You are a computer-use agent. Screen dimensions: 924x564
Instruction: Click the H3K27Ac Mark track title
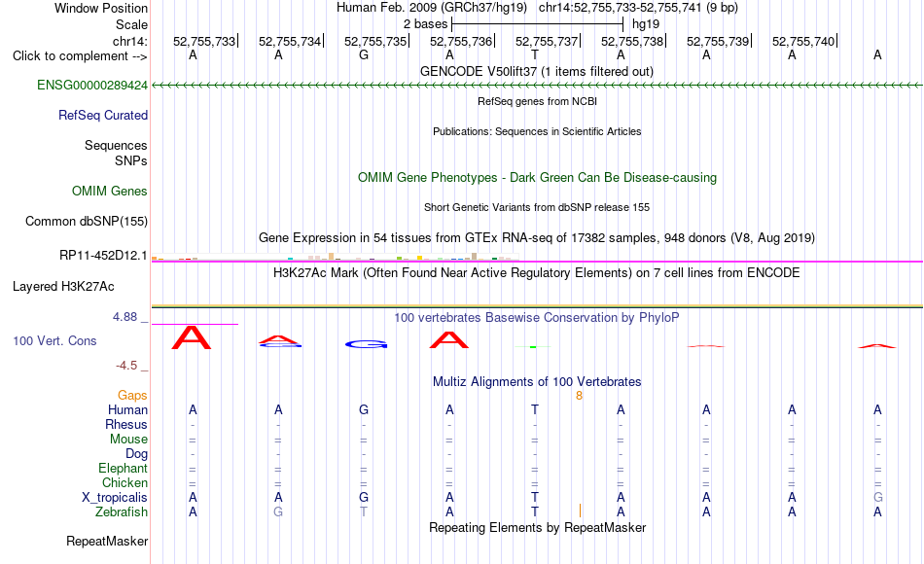pos(537,272)
